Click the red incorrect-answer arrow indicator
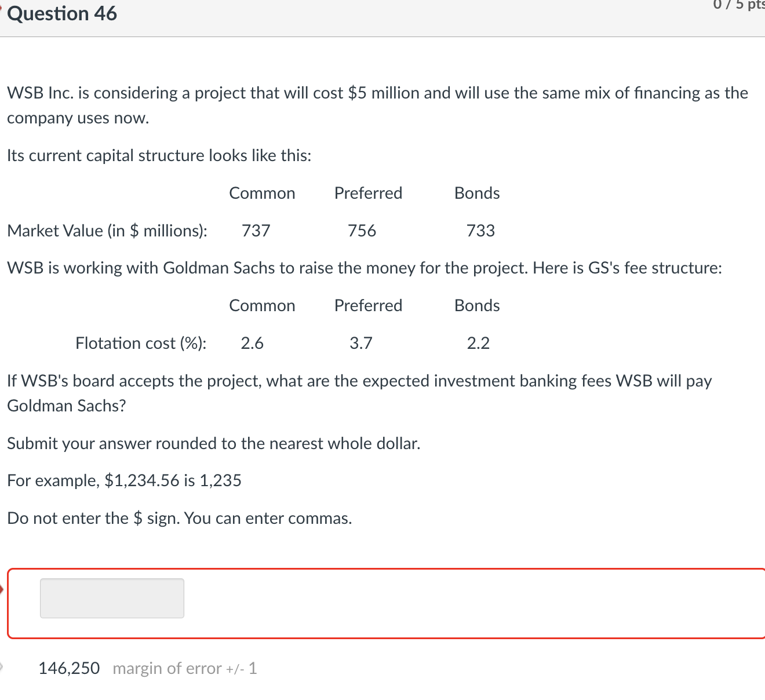The width and height of the screenshot is (765, 700). click(x=3, y=589)
